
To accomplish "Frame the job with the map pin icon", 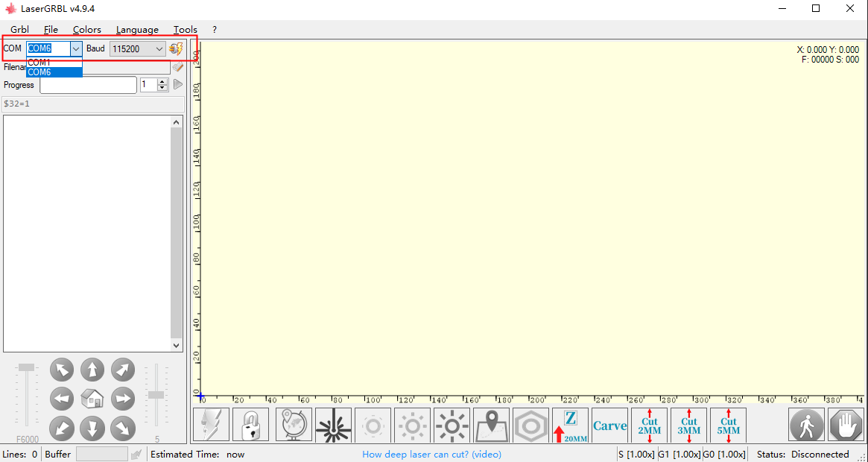I will tap(491, 425).
